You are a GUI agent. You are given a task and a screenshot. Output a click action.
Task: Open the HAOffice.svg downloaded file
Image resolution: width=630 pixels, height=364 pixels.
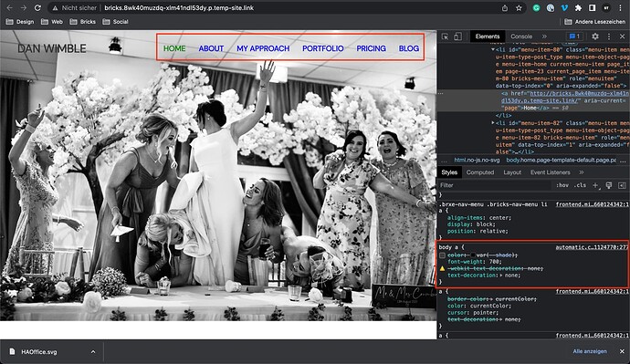click(39, 352)
